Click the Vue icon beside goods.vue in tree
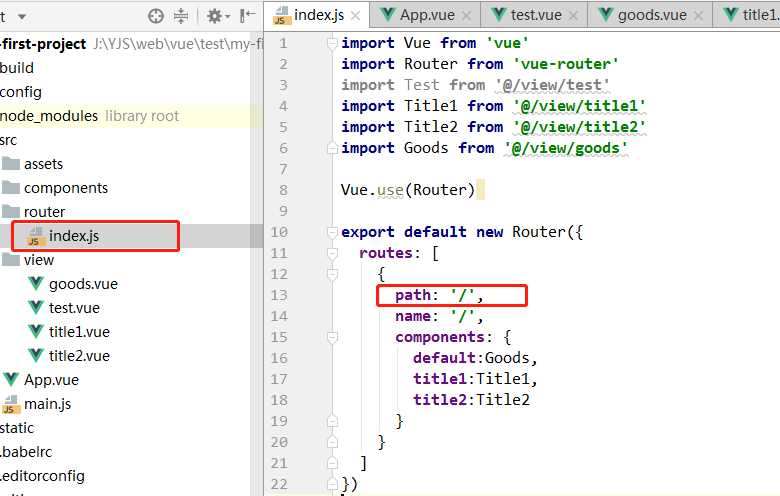Screen dimensions: 780x496 (x=35, y=283)
